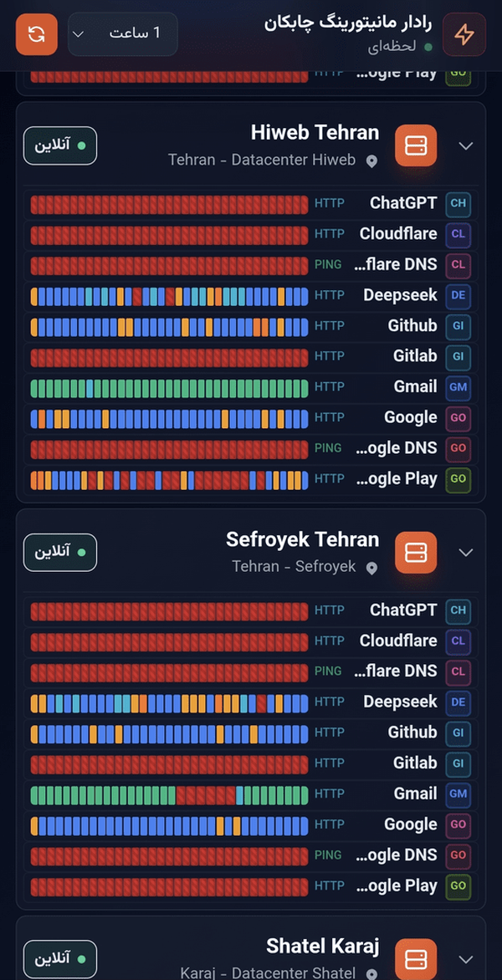Click the Hiweb Tehran server icon

pyautogui.click(x=416, y=145)
